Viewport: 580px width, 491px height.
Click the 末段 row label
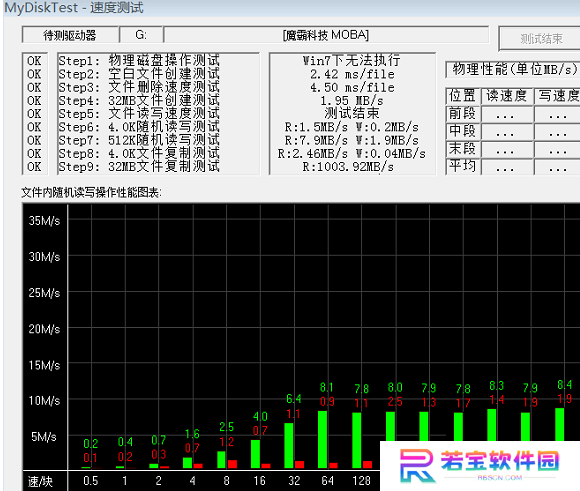[x=462, y=149]
